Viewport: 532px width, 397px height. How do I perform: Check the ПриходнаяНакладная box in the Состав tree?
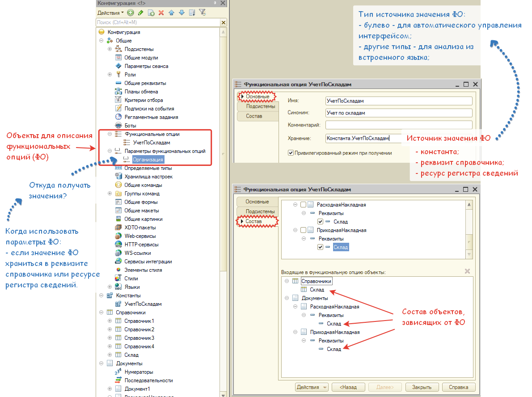303,230
